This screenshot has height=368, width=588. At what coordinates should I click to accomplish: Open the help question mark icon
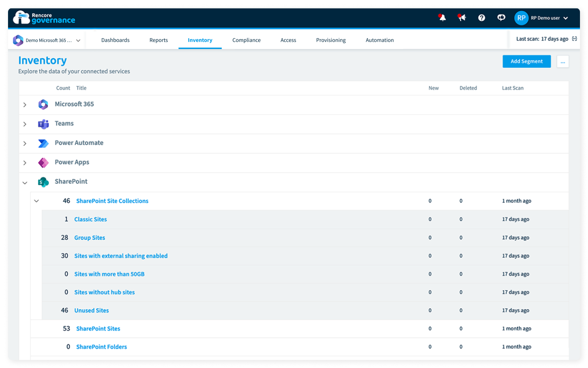point(482,18)
